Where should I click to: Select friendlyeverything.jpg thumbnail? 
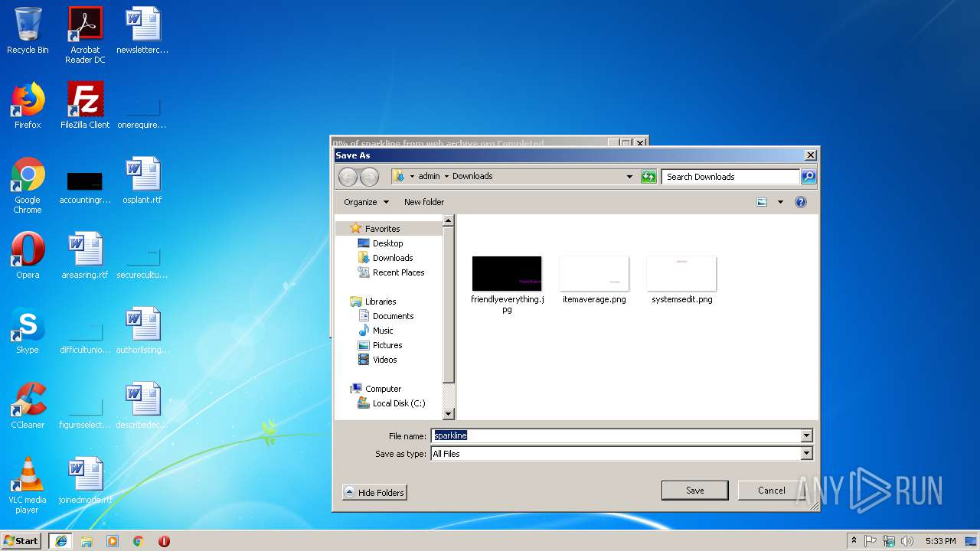tap(507, 285)
